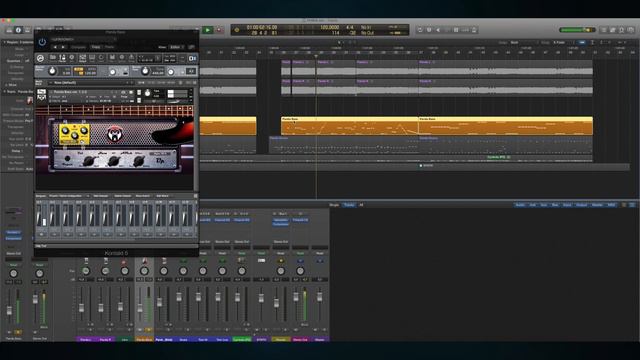Go to the next plugin preset arrow
Screen dimensions: 640x360
62,47
